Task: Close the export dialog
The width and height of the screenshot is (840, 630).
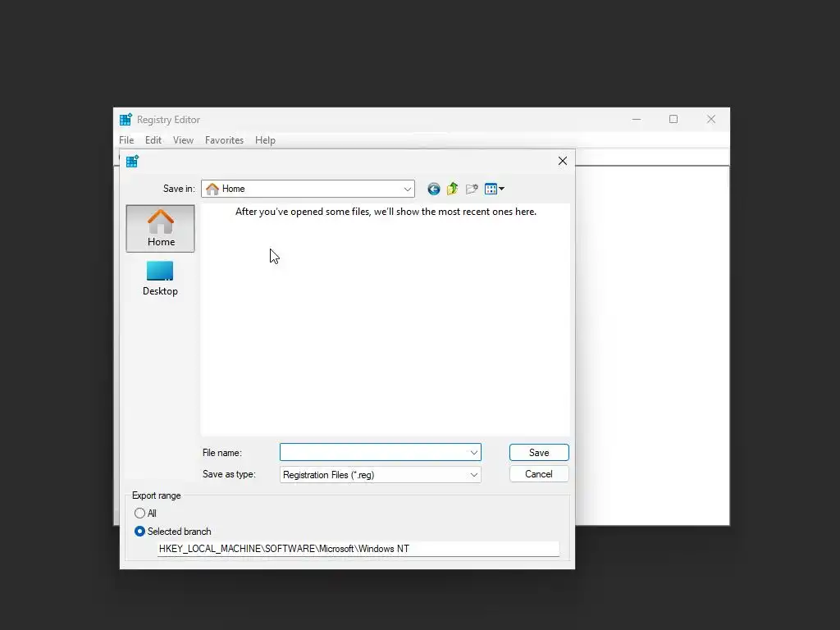Action: pyautogui.click(x=563, y=161)
